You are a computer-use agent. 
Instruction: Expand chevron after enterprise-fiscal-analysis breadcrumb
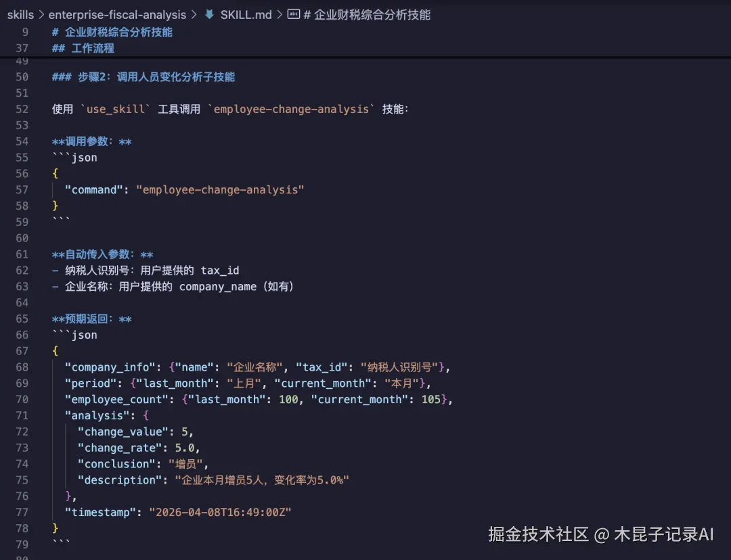pos(194,15)
